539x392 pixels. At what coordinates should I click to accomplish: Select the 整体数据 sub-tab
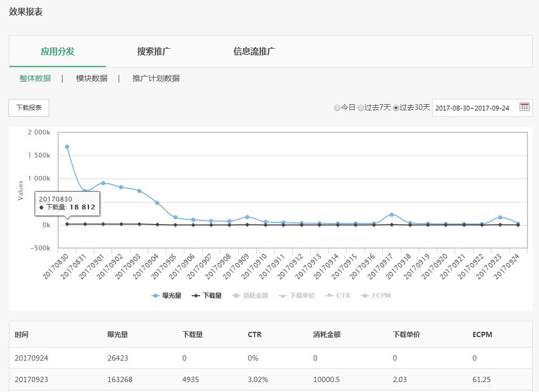pyautogui.click(x=35, y=77)
